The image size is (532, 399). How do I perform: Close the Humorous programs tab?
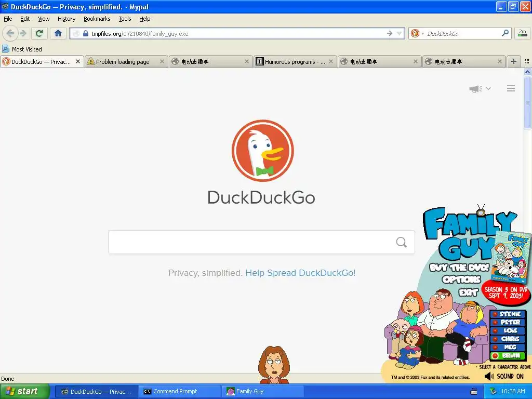pyautogui.click(x=331, y=61)
